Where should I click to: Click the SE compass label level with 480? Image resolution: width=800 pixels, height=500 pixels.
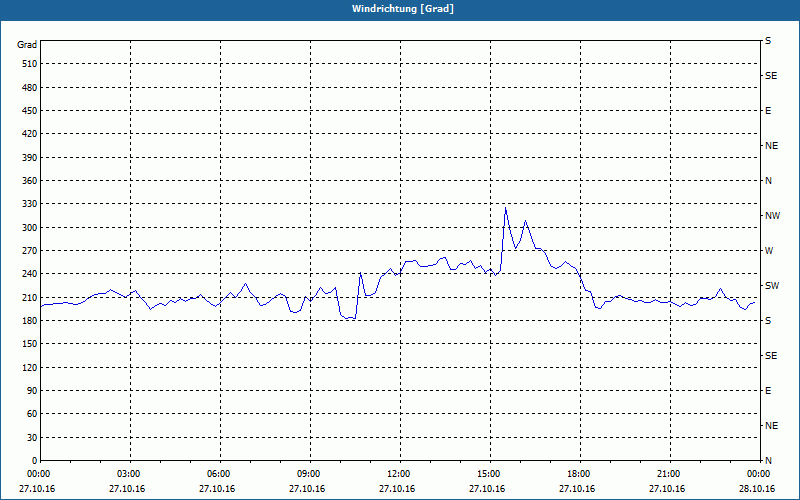(x=771, y=76)
